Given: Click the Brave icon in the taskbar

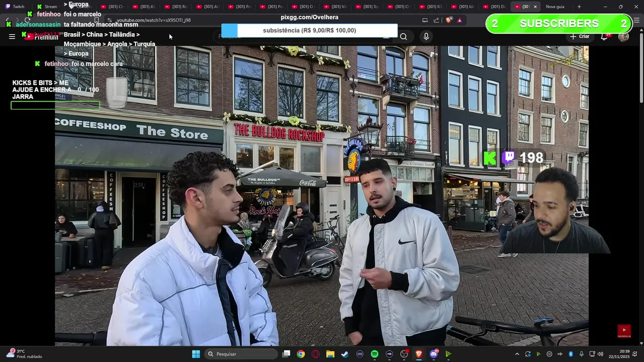Looking at the screenshot, I should pos(419,354).
